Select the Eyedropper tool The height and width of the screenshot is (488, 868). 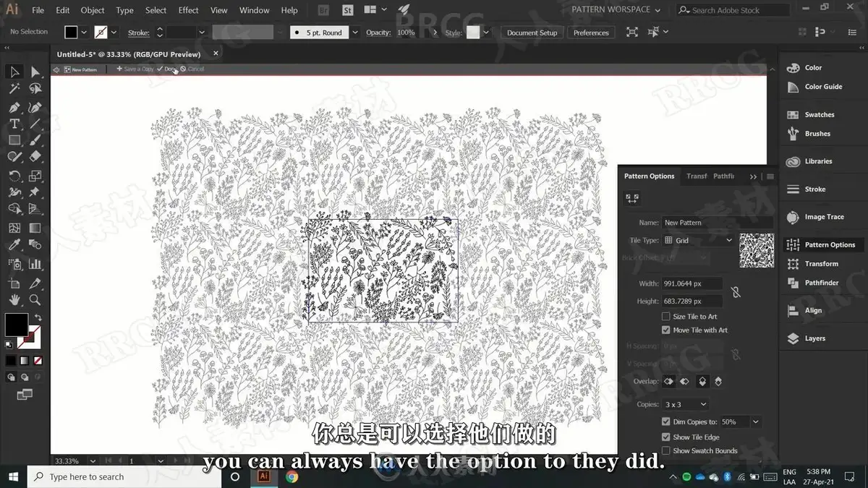(x=14, y=246)
